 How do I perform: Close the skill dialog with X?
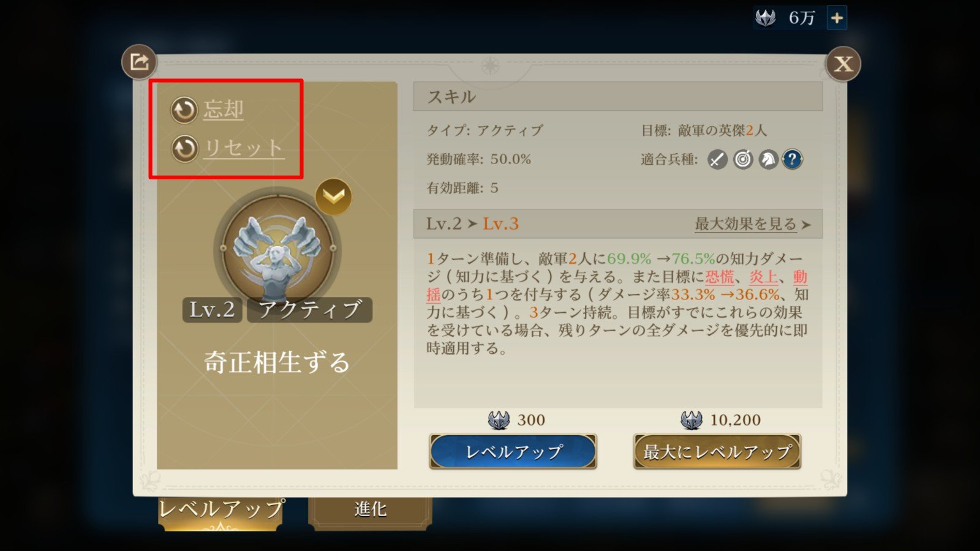[843, 64]
